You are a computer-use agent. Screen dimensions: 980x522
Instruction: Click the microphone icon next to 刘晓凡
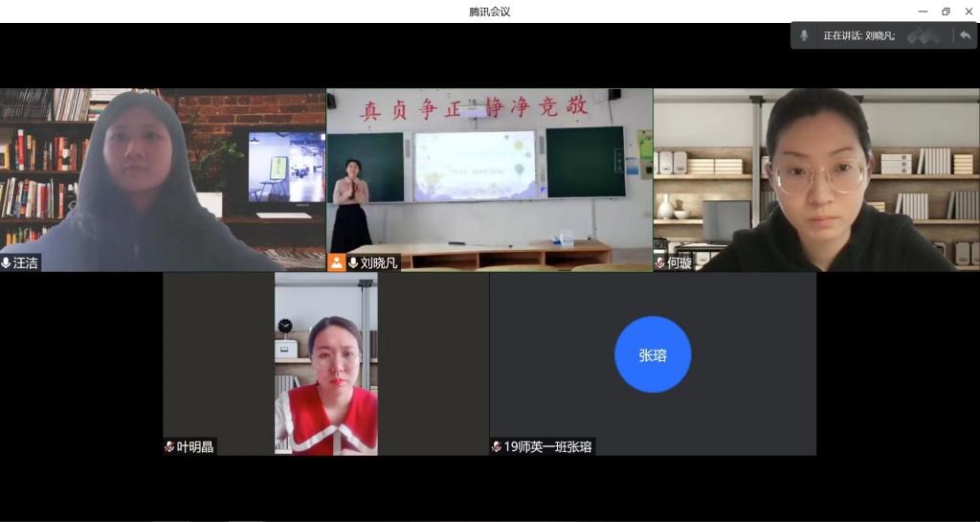point(353,262)
